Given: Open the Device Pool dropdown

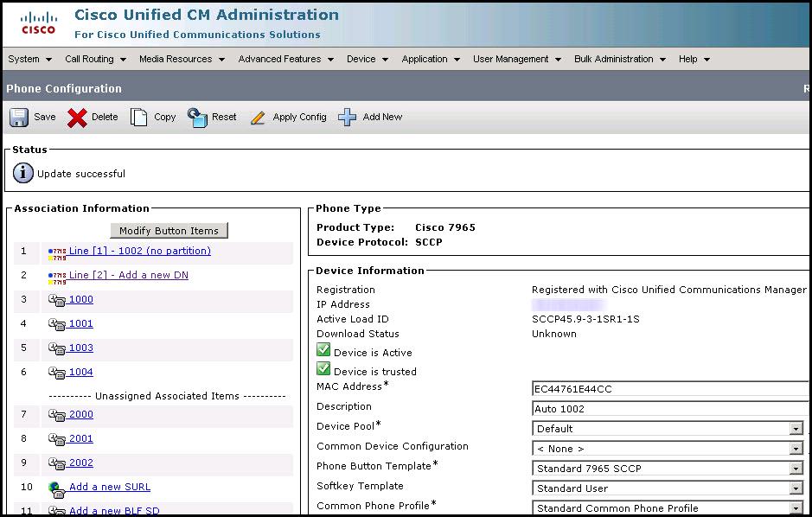Looking at the screenshot, I should [x=668, y=429].
